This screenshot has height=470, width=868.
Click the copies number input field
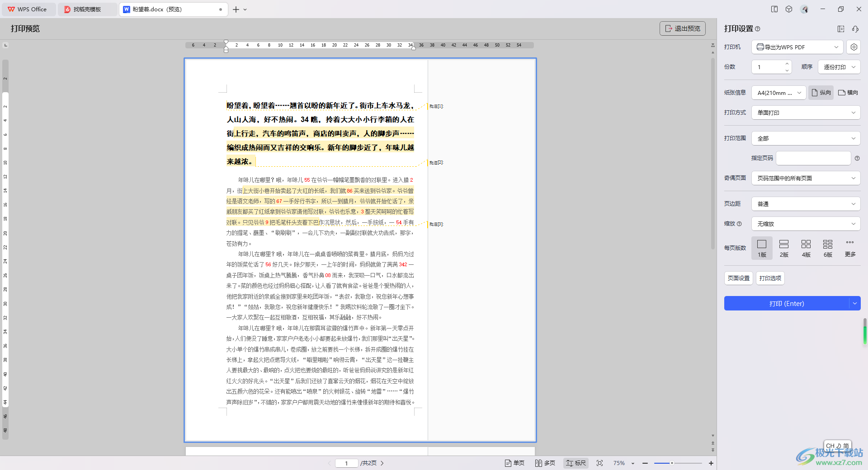[x=768, y=67]
